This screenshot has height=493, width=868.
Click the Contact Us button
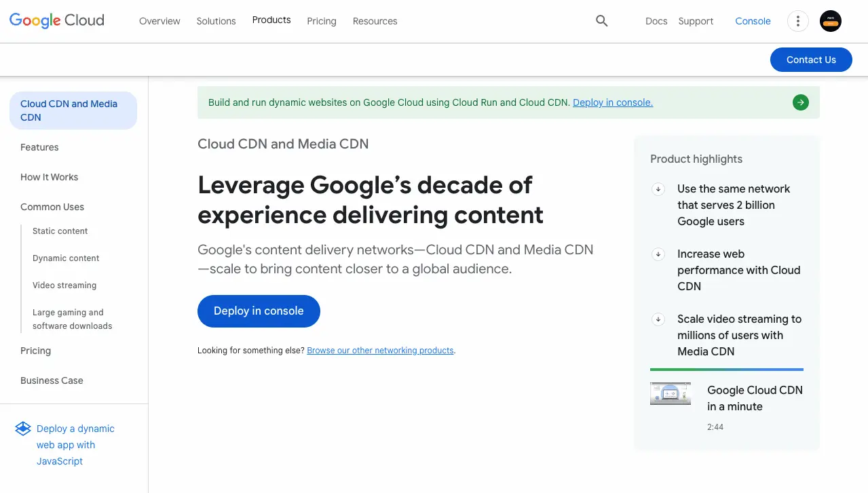coord(811,60)
